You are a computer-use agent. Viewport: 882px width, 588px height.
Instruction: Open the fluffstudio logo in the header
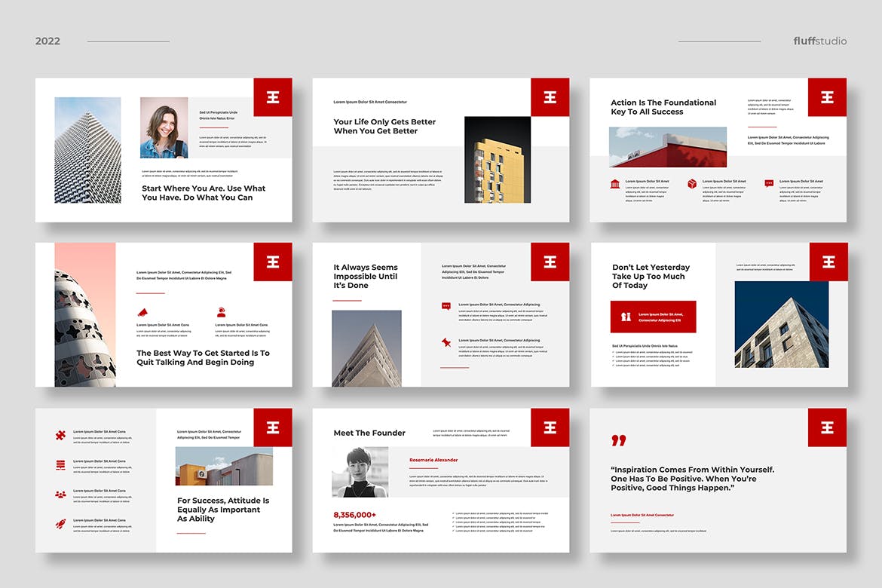[x=819, y=41]
